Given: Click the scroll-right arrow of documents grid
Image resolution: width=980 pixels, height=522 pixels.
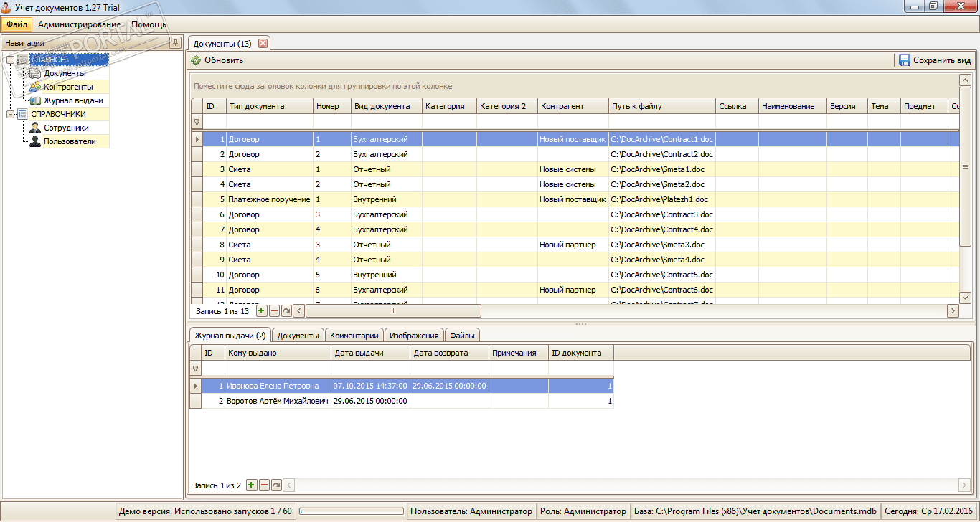Looking at the screenshot, I should [953, 310].
